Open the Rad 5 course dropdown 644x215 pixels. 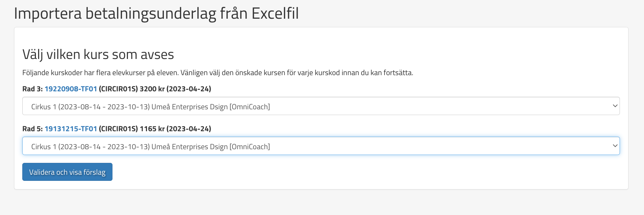tap(321, 146)
